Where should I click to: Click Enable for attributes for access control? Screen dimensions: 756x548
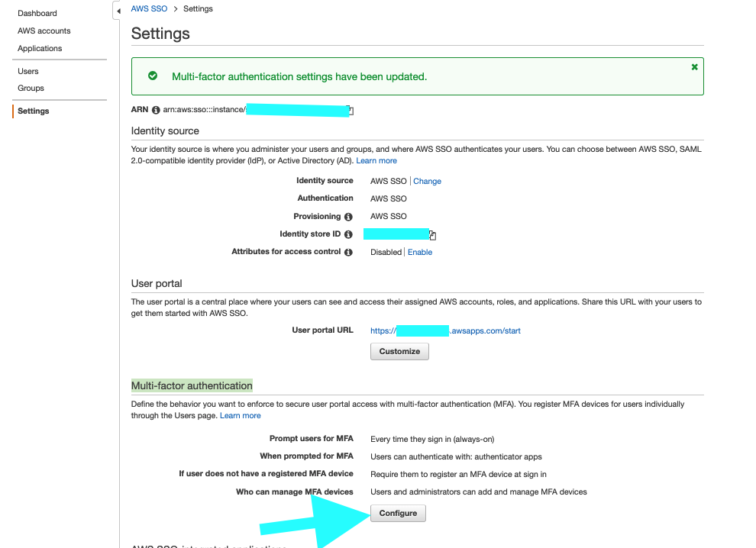pos(420,252)
